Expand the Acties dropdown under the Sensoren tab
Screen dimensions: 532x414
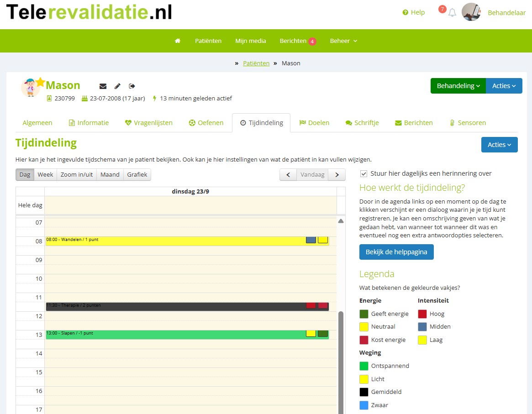coord(499,145)
